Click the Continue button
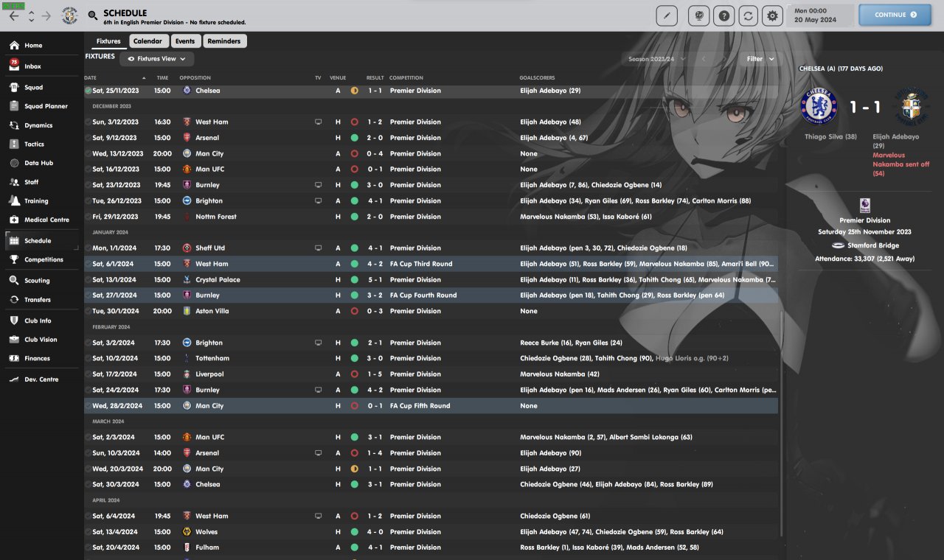Image resolution: width=944 pixels, height=560 pixels. tap(895, 15)
